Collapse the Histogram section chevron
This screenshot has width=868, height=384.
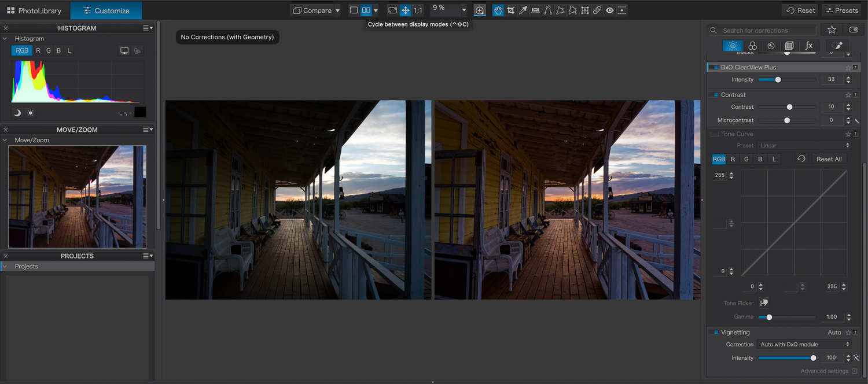pos(5,39)
